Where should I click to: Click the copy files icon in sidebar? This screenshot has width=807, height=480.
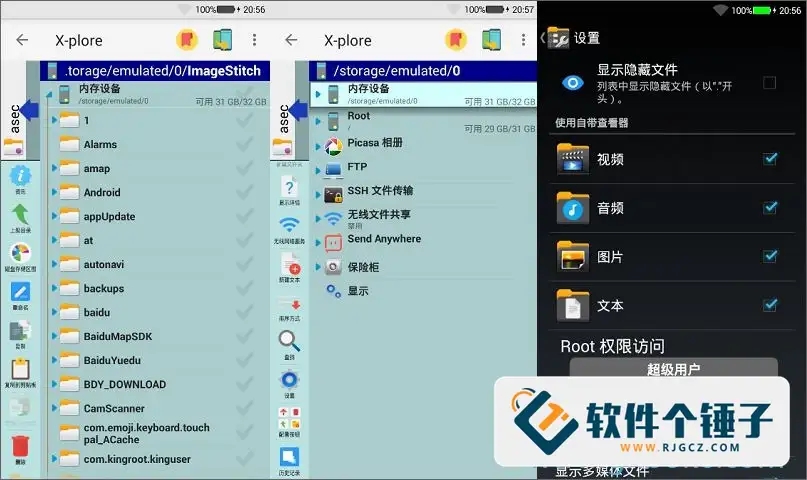click(21, 331)
